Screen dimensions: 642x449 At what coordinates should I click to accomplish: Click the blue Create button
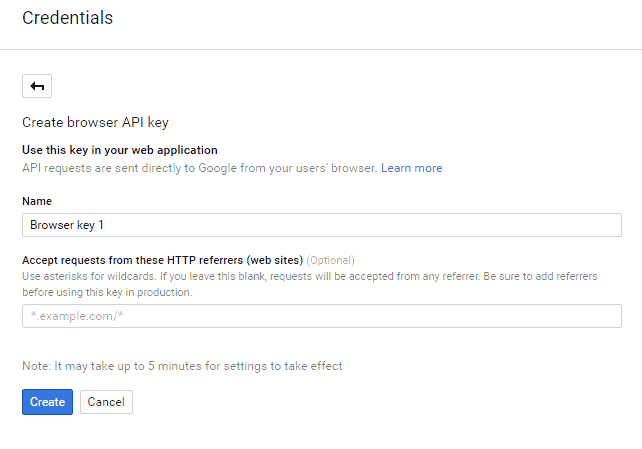[x=47, y=402]
